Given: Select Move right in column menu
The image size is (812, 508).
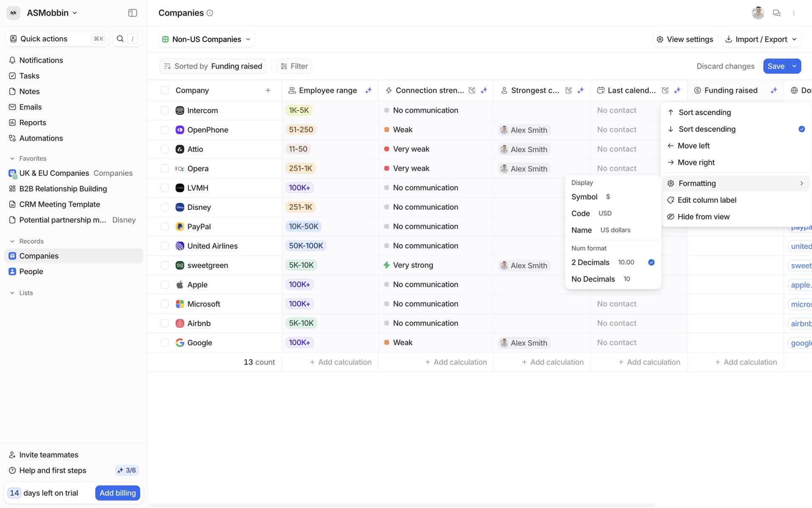Looking at the screenshot, I should pos(736,163).
